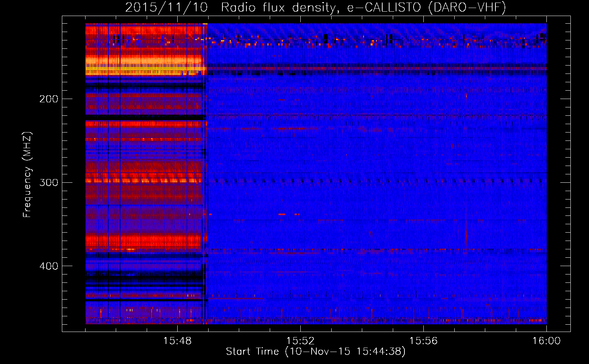Image resolution: width=589 pixels, height=364 pixels.
Task: Click the "Frequency (MHZ)" axis label
Action: point(27,175)
